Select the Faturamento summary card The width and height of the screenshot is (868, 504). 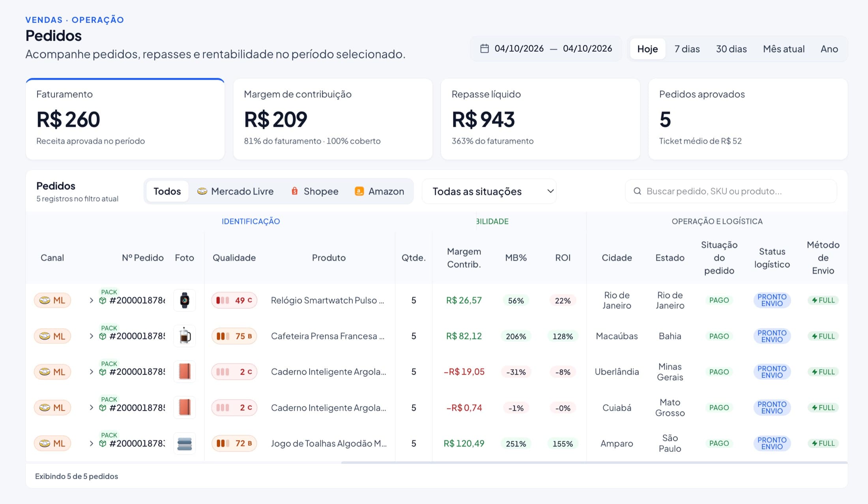tap(125, 119)
